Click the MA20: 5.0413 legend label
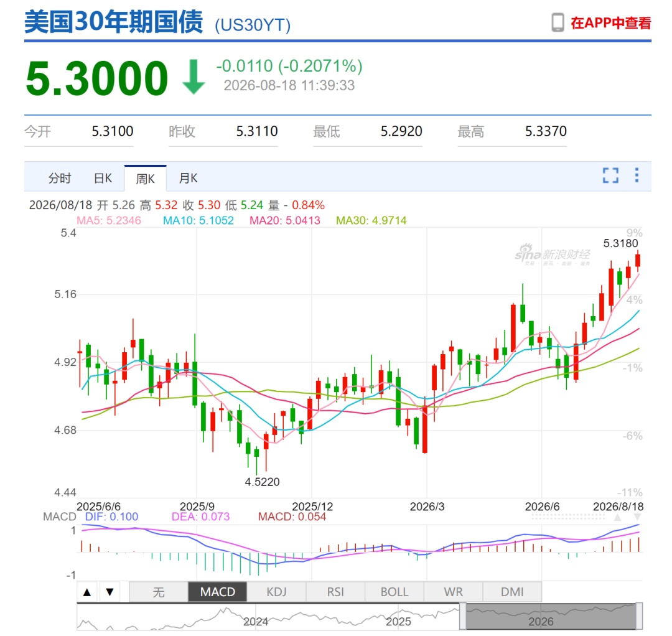 (285, 220)
